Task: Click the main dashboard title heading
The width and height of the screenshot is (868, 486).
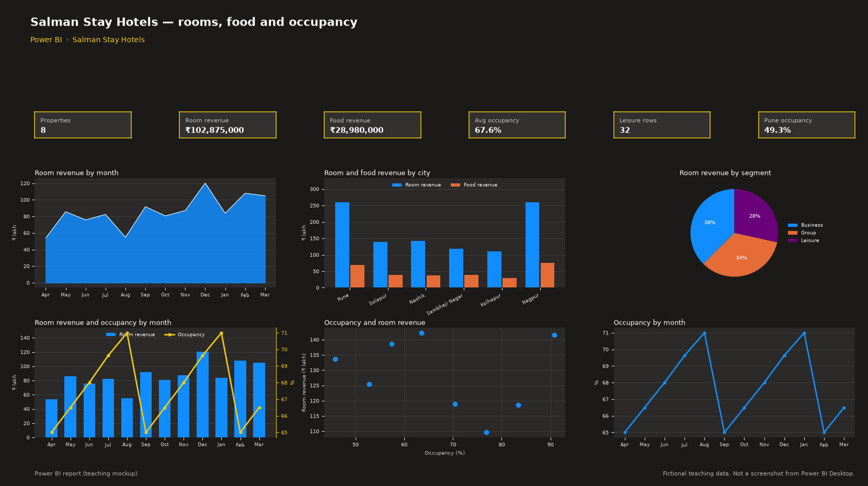Action: 194,22
